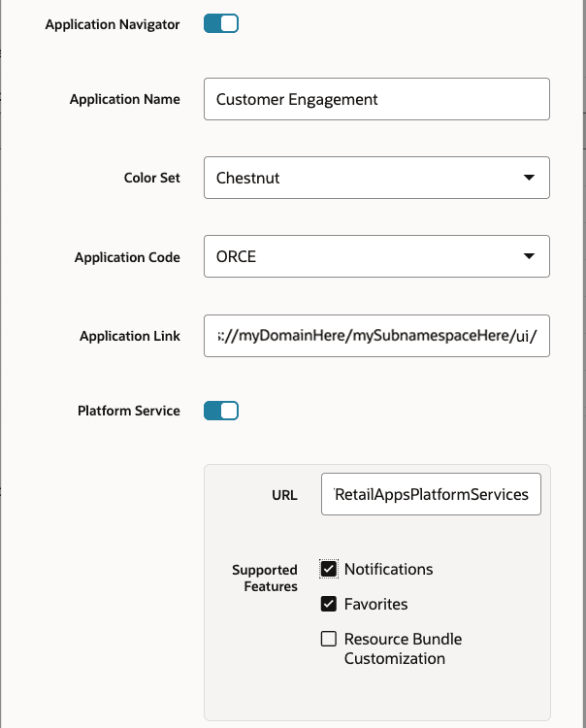
Task: Toggle the Platform Service switch
Action: point(221,411)
